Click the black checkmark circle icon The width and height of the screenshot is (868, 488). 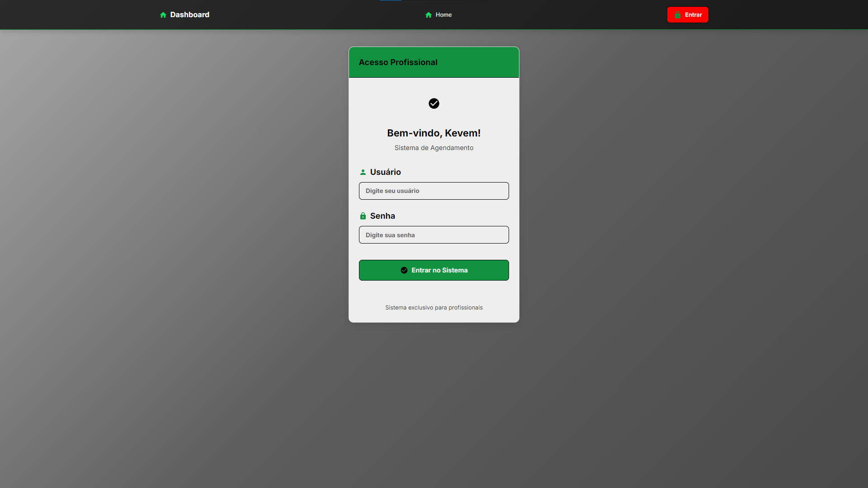pyautogui.click(x=434, y=103)
